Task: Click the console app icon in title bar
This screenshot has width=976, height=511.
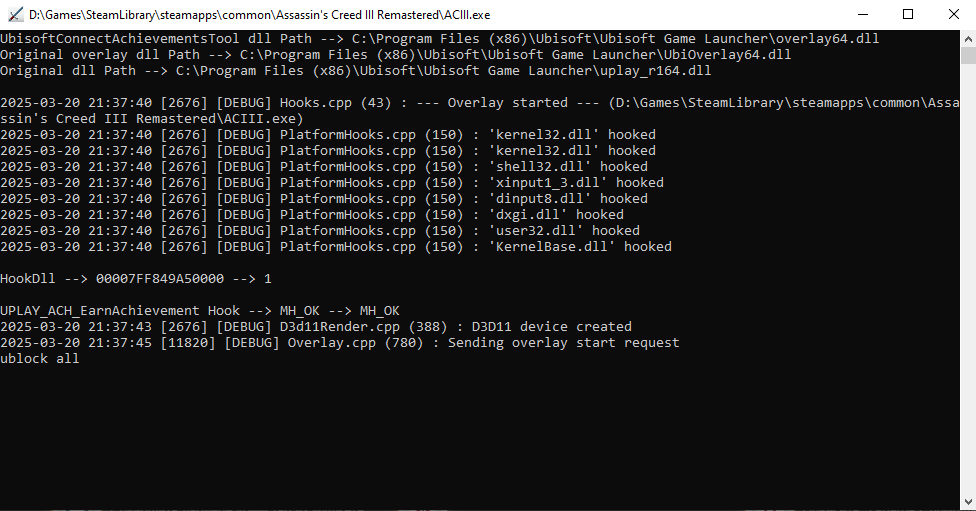Action: point(15,15)
